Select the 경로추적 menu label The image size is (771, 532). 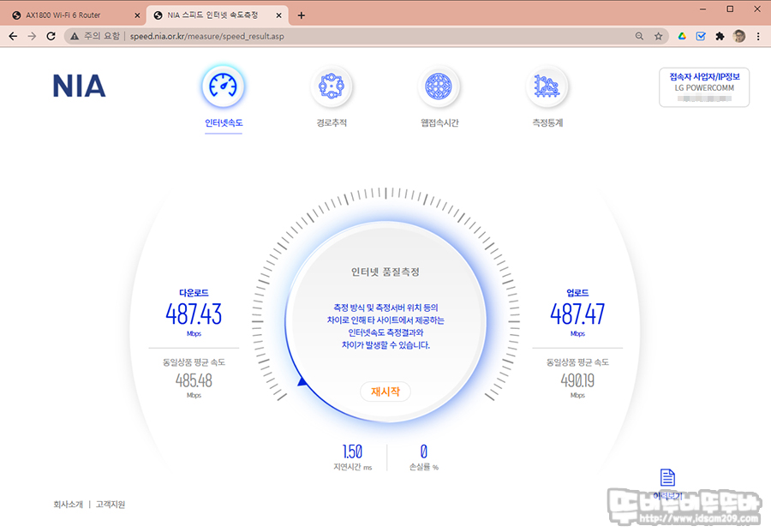coord(332,123)
